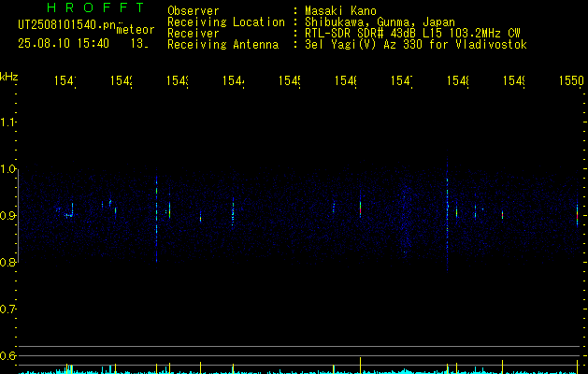The width and height of the screenshot is (588, 374).
Task: Click the tallest yellow marker in the bottom strip
Action: click(361, 366)
